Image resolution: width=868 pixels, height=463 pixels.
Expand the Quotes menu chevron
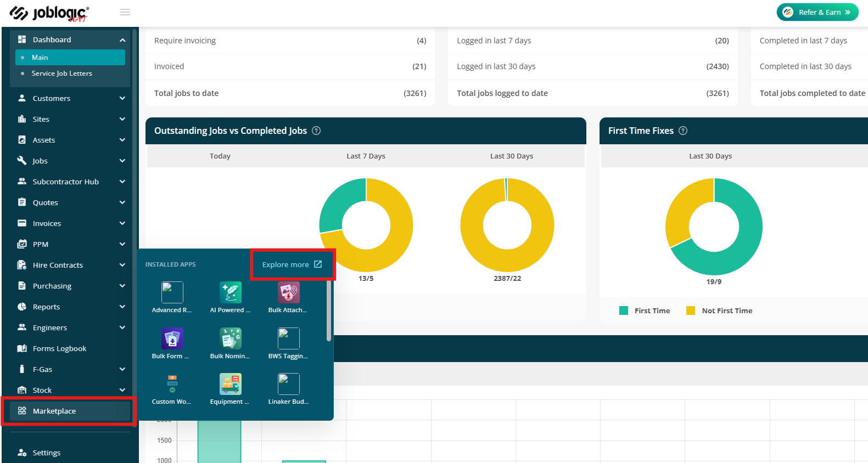[x=122, y=202]
